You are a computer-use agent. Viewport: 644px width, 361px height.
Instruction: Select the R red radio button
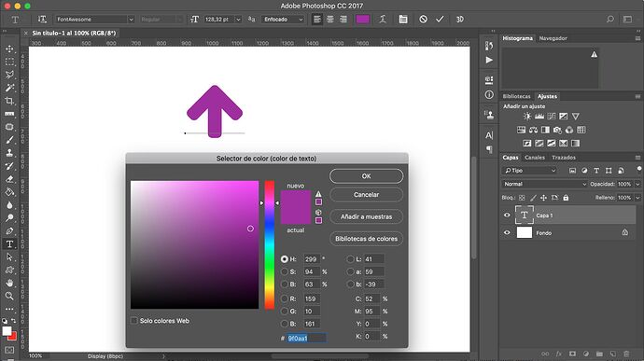pyautogui.click(x=285, y=299)
